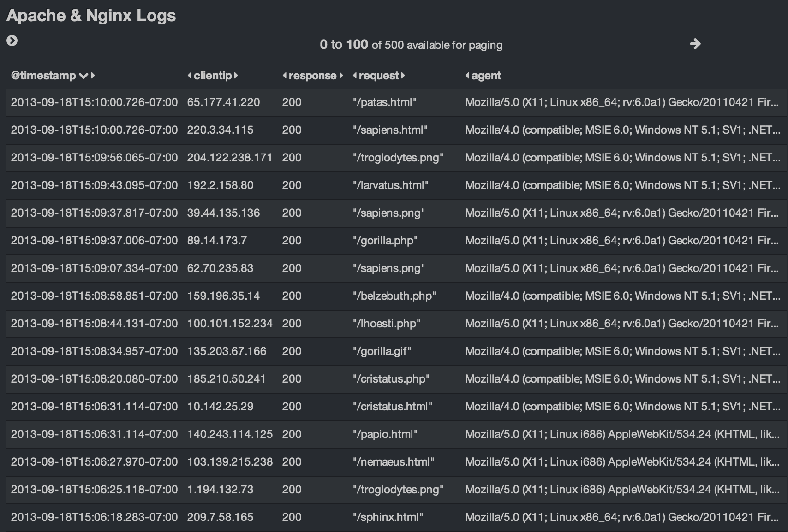This screenshot has width=788, height=532.
Task: Open the "/belzebuth.php" request cell
Action: pos(394,296)
